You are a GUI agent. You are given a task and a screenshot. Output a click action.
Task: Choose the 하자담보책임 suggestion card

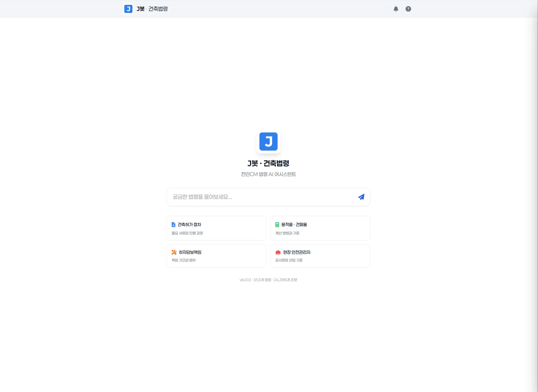click(x=217, y=256)
